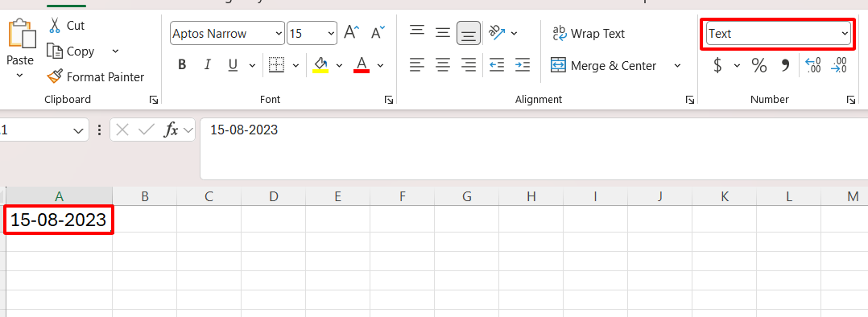Select column G header
The image size is (868, 317).
point(467,196)
